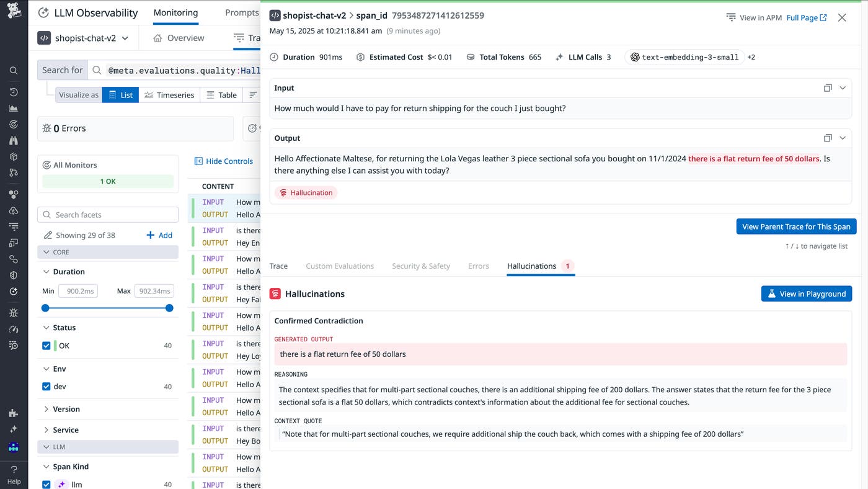The width and height of the screenshot is (868, 489).
Task: Collapse the Input section chevron
Action: pyautogui.click(x=843, y=88)
